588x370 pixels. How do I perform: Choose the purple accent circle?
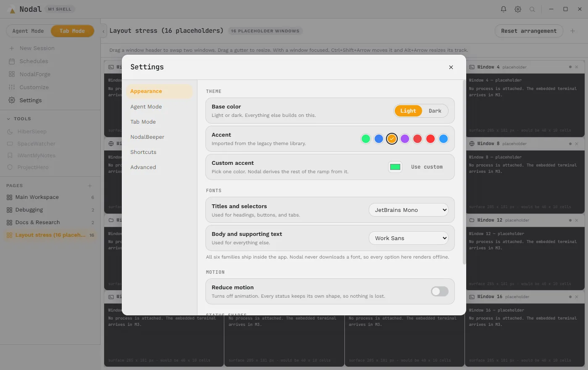click(x=405, y=139)
